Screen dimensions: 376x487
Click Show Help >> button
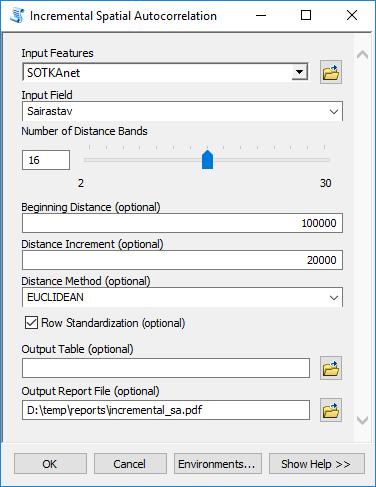317,464
